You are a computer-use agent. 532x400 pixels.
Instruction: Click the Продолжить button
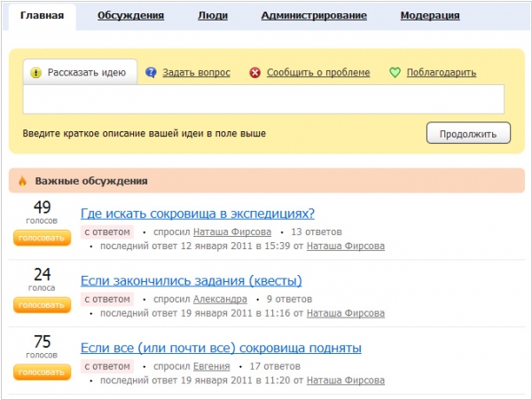(x=468, y=133)
